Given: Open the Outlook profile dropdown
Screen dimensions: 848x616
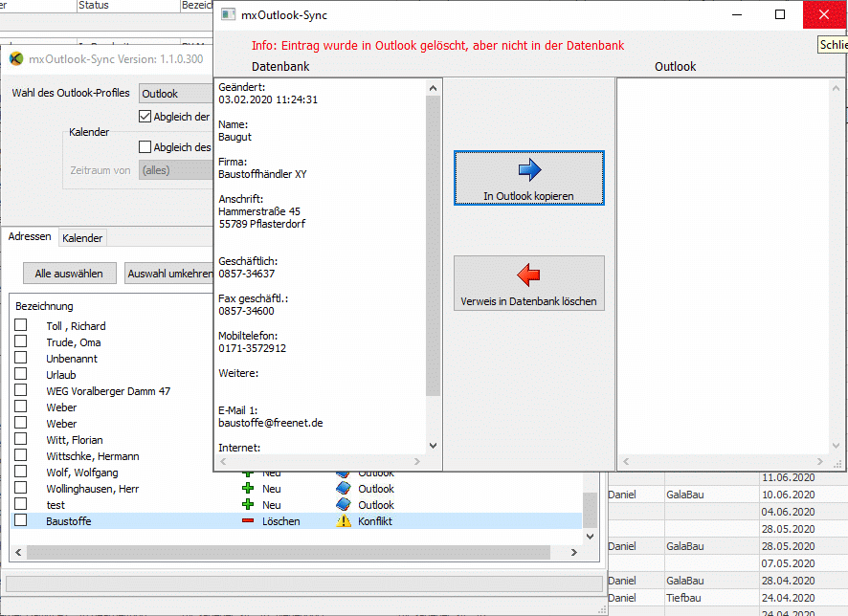Looking at the screenshot, I should pos(176,94).
